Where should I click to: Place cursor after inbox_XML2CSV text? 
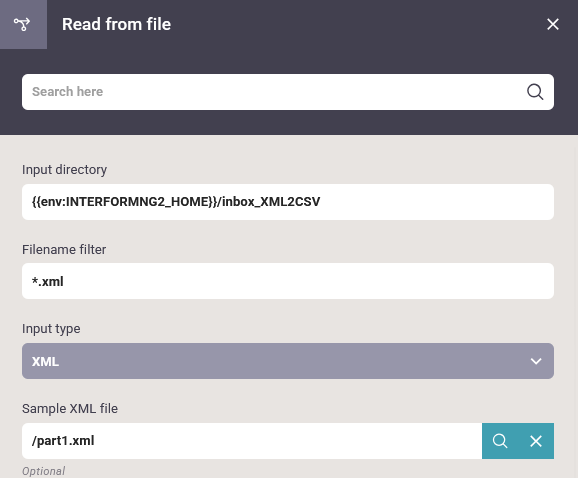321,202
